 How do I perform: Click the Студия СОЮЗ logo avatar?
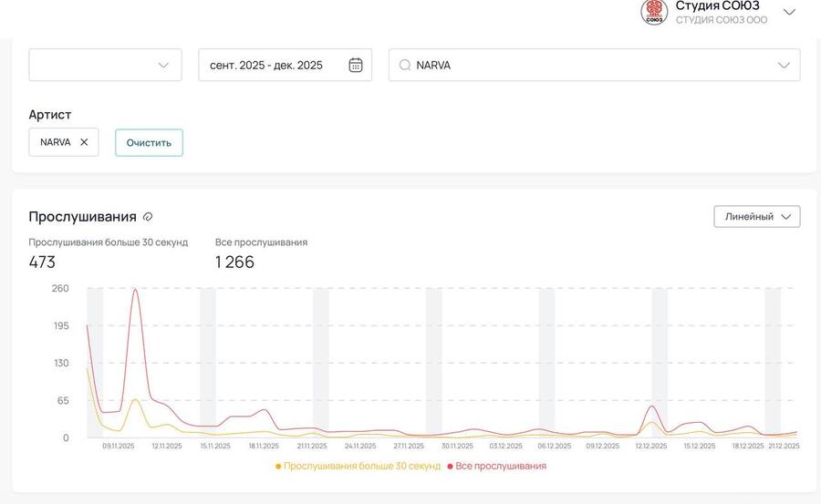tap(654, 12)
